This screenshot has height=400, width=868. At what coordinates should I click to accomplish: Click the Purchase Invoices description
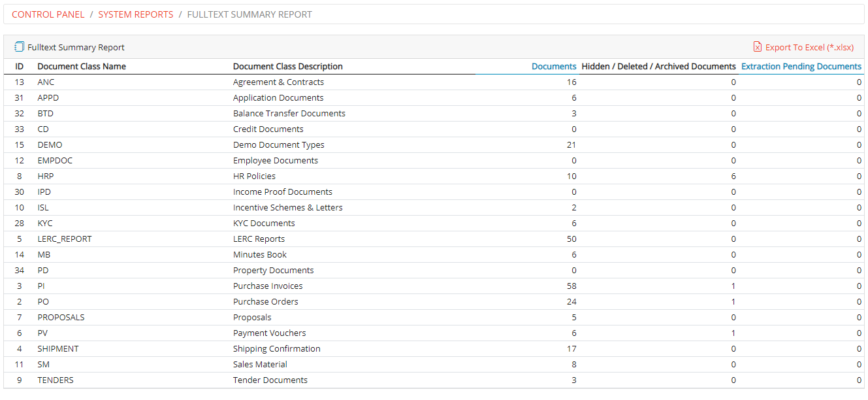point(268,286)
